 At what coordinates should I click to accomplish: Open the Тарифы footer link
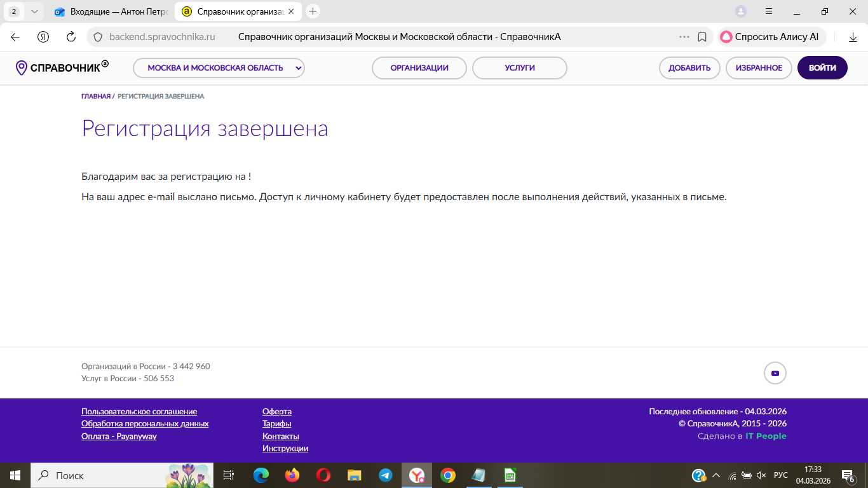pyautogui.click(x=277, y=424)
